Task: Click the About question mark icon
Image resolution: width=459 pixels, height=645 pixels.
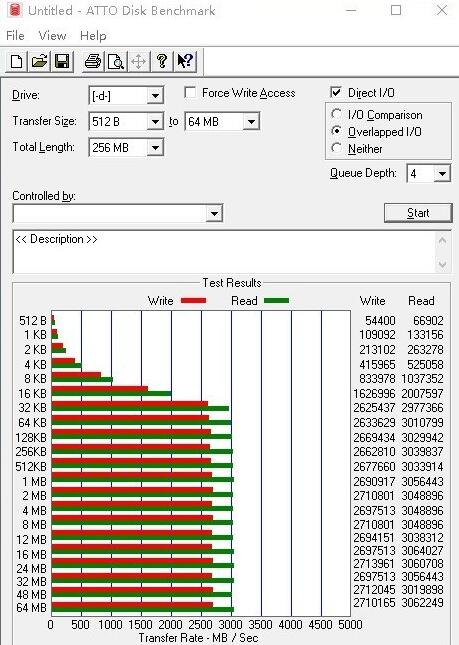Action: click(x=162, y=62)
